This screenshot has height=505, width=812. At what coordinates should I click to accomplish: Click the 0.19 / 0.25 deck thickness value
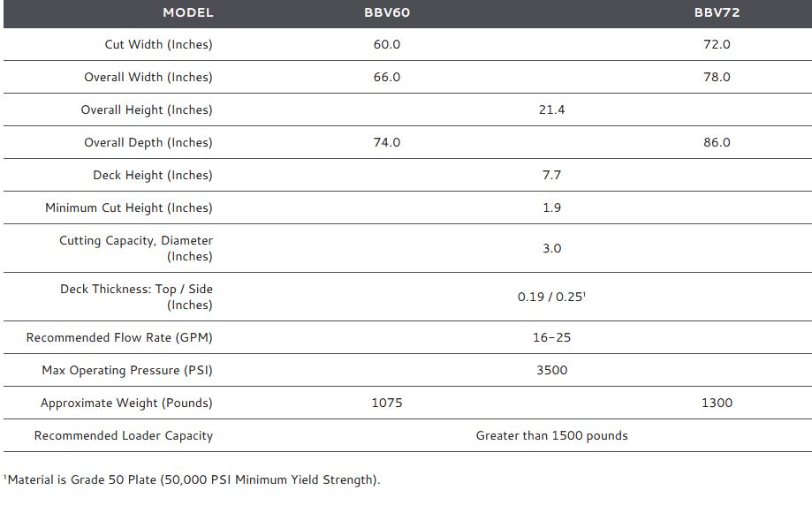click(551, 297)
